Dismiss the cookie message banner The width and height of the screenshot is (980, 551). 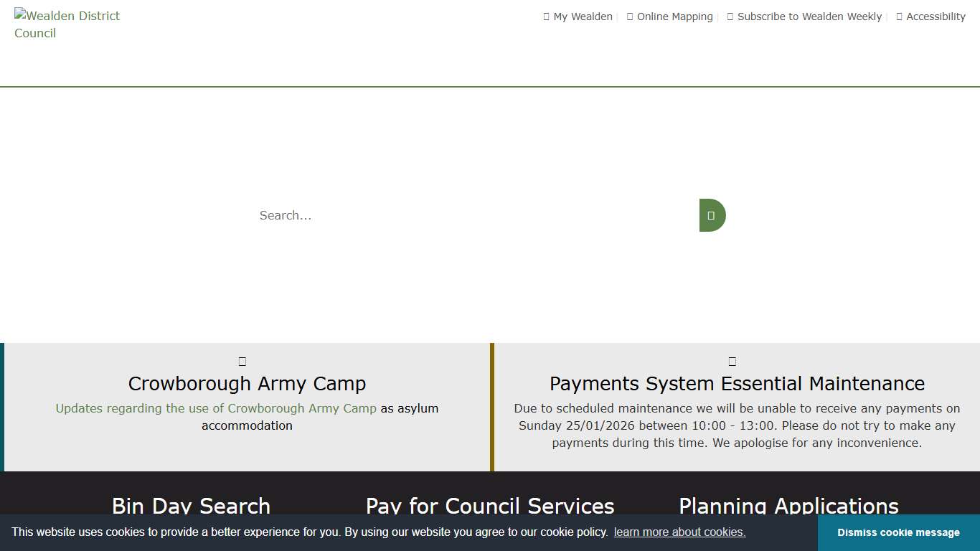pos(898,532)
